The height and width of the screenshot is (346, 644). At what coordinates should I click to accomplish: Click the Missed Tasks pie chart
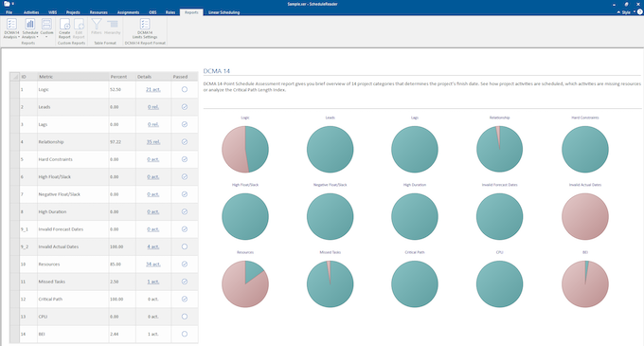331,284
